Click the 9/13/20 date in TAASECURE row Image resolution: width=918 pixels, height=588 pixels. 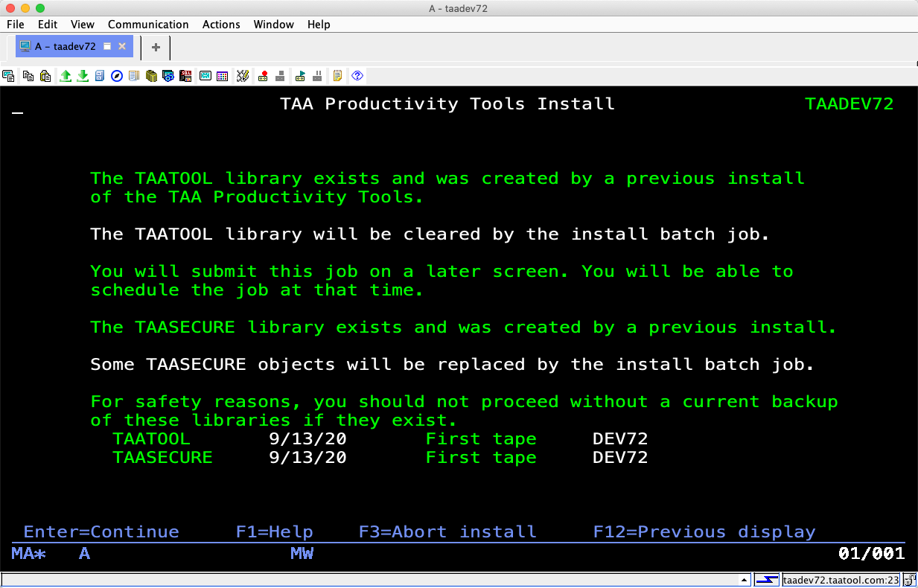(x=308, y=458)
